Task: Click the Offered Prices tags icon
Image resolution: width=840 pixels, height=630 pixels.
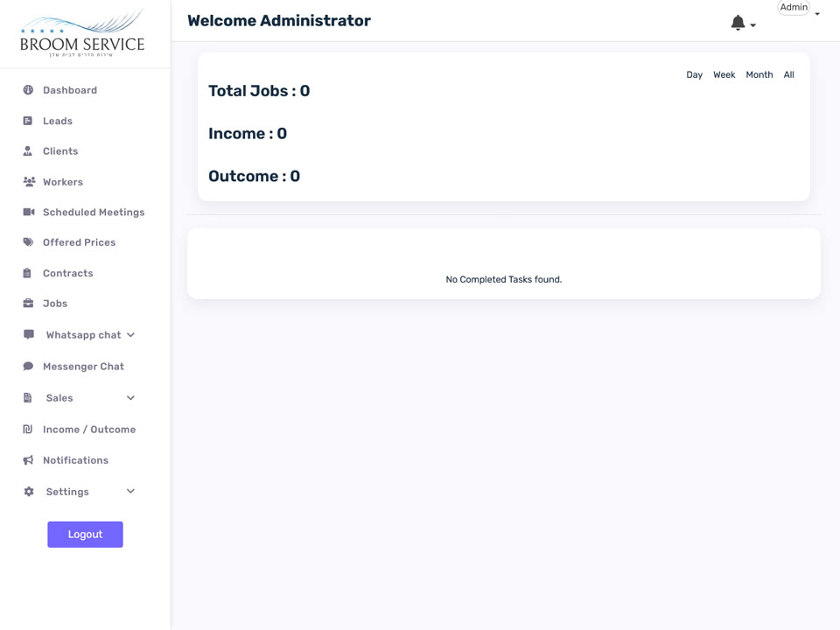Action: pyautogui.click(x=28, y=242)
